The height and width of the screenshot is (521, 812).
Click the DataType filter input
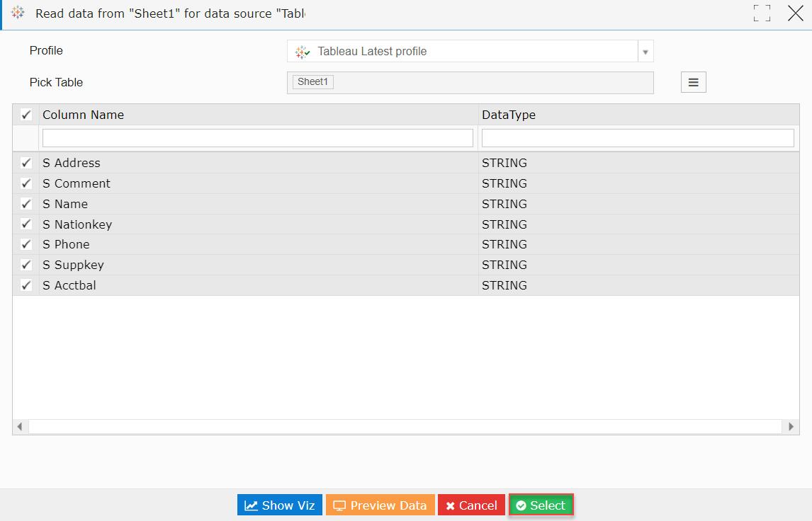click(x=638, y=138)
